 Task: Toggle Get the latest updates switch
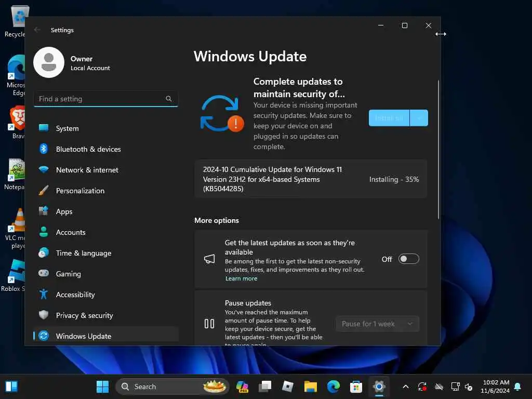[408, 259]
